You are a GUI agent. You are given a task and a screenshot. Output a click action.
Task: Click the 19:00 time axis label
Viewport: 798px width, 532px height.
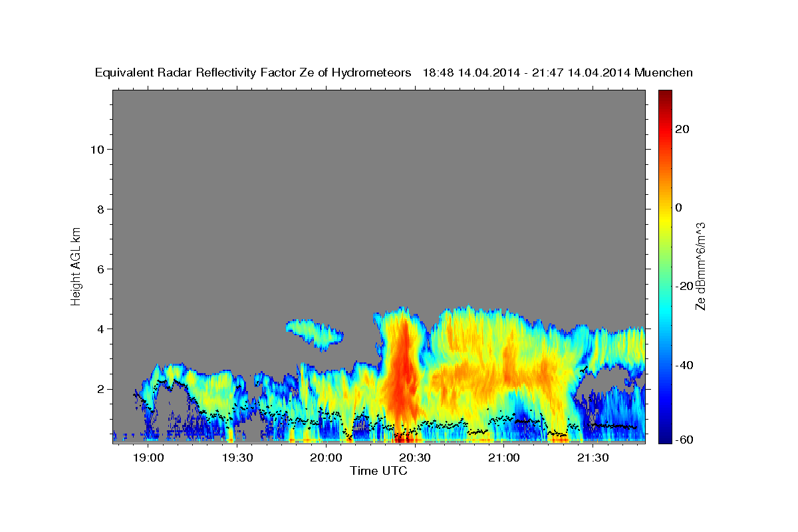tap(148, 458)
